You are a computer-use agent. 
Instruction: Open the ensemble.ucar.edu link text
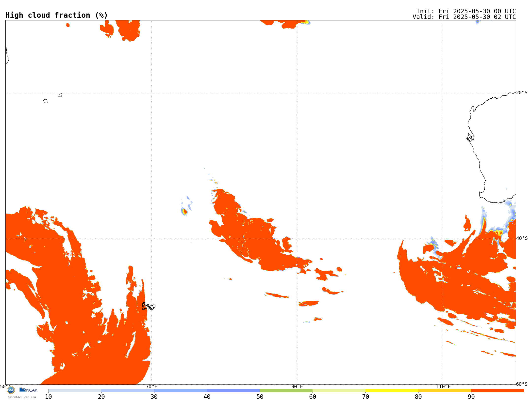pyautogui.click(x=22, y=397)
